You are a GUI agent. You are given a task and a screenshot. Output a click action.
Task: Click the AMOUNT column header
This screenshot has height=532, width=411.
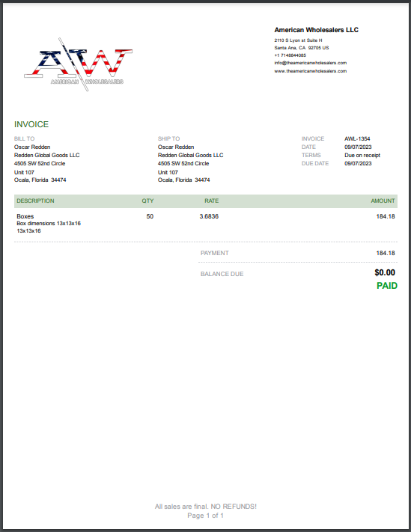coord(383,201)
